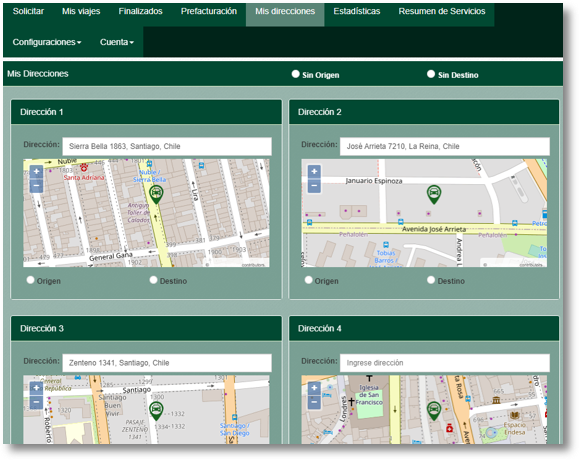The height and width of the screenshot is (460, 579).
Task: Click the Espacio Endesa book icon
Action: point(514,416)
